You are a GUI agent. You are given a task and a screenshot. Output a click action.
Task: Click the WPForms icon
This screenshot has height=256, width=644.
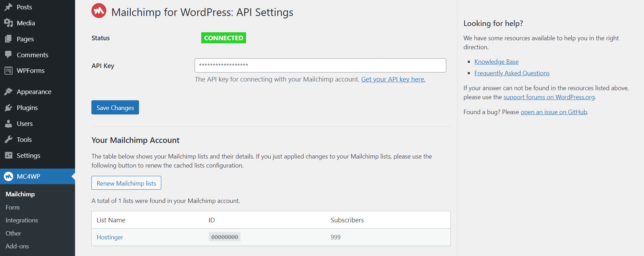8,70
